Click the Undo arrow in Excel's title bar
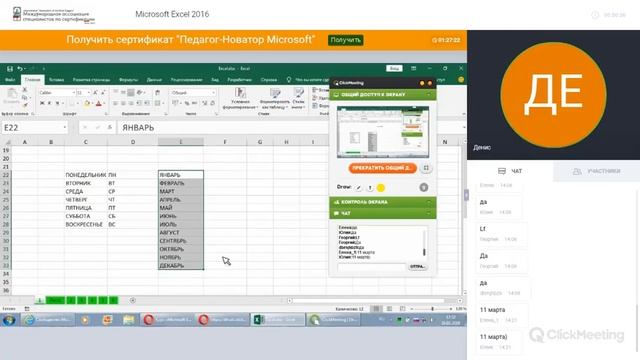Image resolution: width=640 pixels, height=360 pixels. point(20,69)
